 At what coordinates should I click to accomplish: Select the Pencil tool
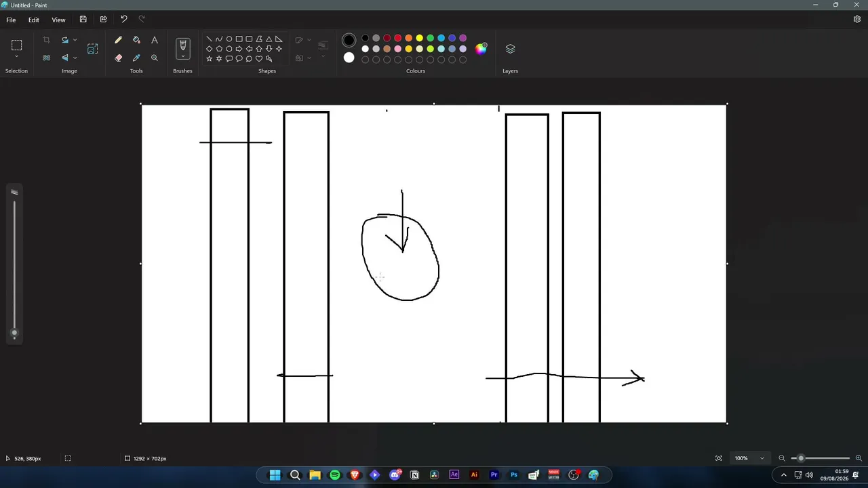pos(118,41)
